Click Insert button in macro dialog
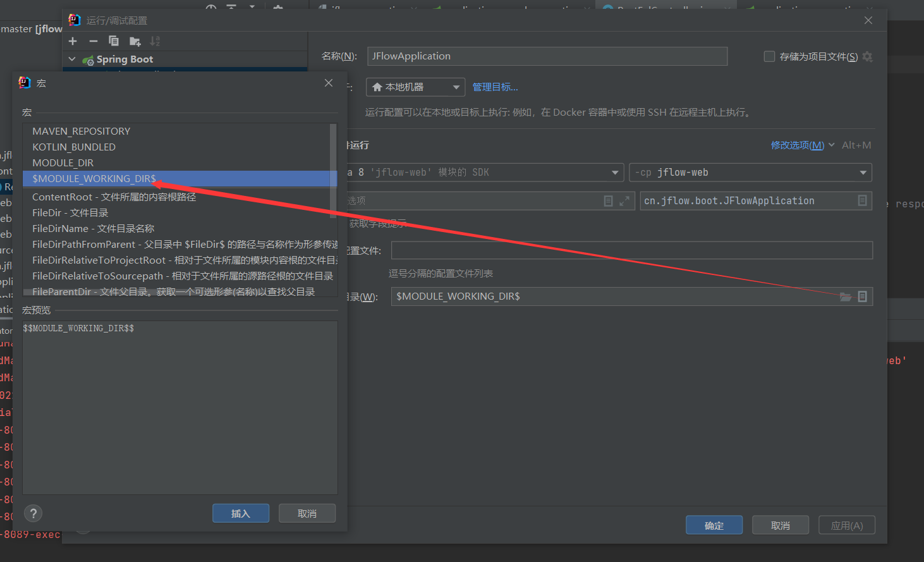This screenshot has width=924, height=562. click(x=241, y=513)
